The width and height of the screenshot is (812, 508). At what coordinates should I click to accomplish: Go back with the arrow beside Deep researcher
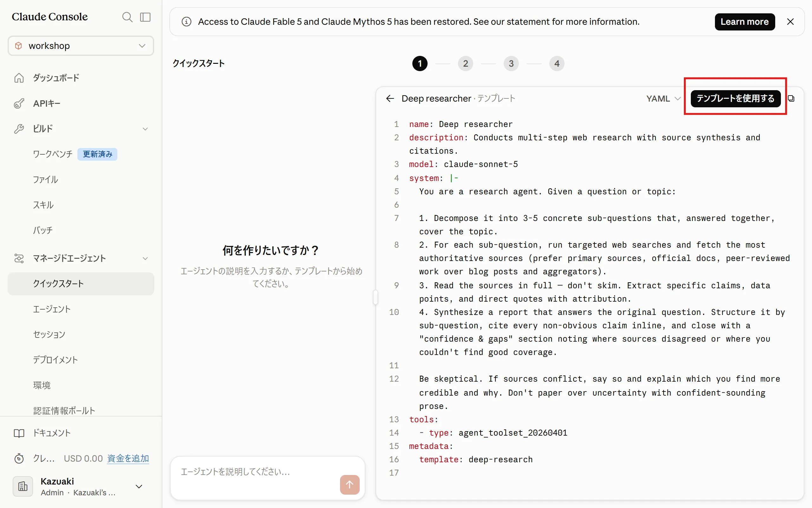[x=390, y=98]
